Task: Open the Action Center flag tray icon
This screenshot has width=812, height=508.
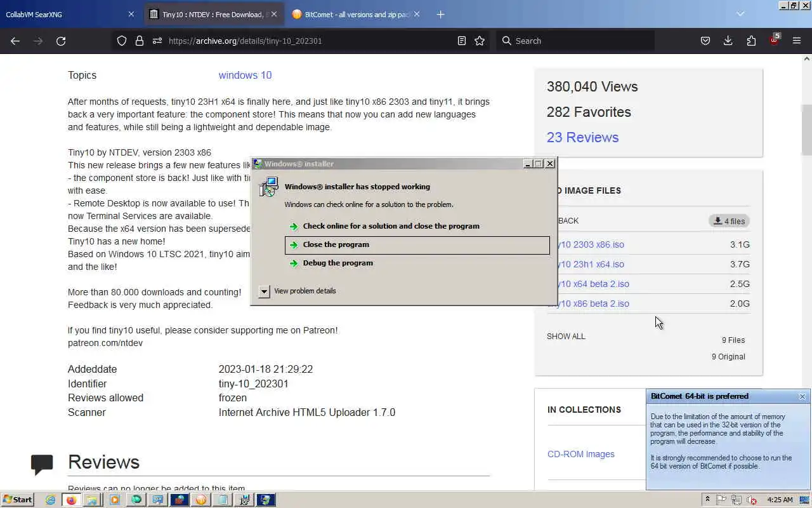Action: click(722, 500)
